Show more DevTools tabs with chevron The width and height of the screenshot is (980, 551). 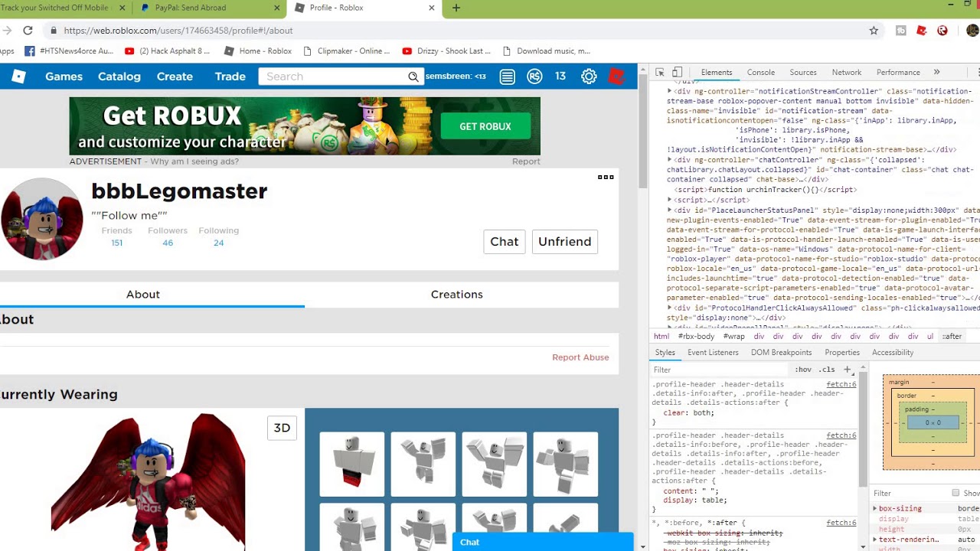tap(936, 72)
